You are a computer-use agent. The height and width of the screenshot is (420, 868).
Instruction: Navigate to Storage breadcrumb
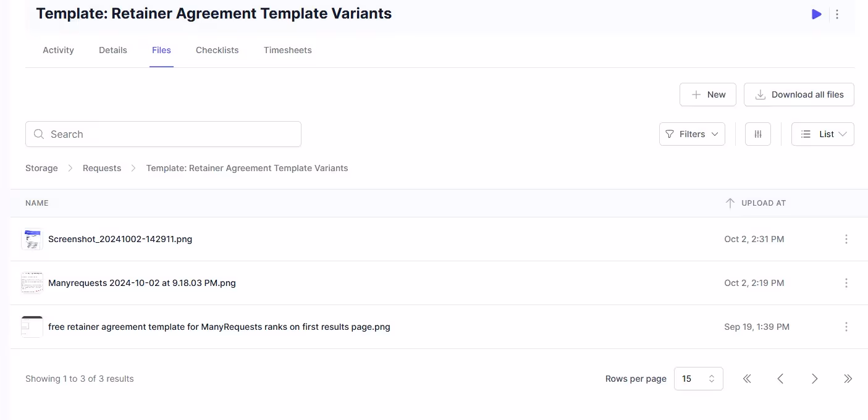point(41,168)
